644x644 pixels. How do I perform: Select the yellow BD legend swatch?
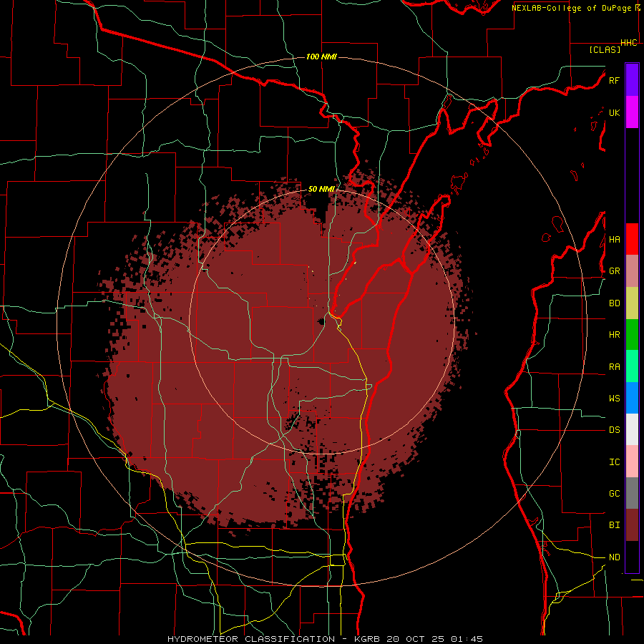[632, 303]
